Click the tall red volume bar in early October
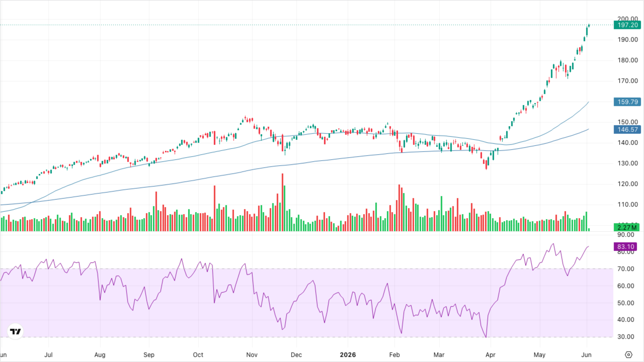644x362 pixels. (x=215, y=208)
